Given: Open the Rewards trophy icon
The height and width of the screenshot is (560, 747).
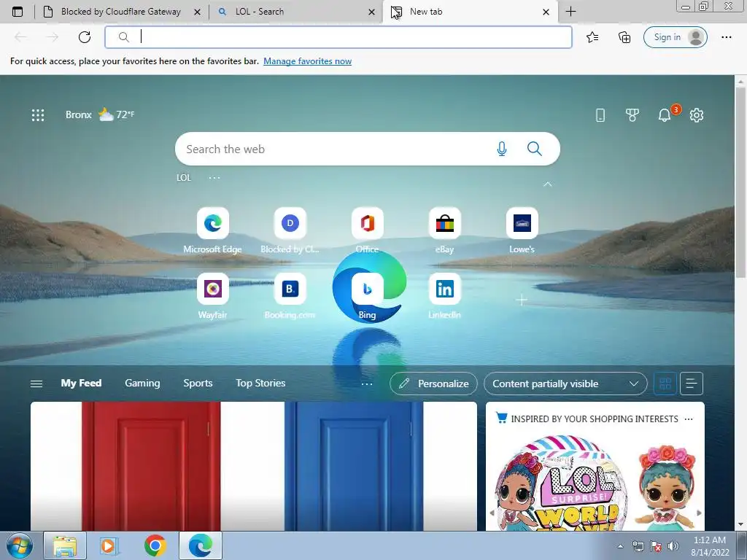Looking at the screenshot, I should click(x=632, y=114).
